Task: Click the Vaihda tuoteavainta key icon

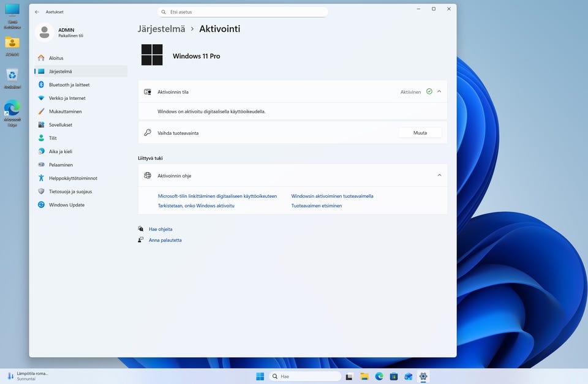Action: [148, 133]
